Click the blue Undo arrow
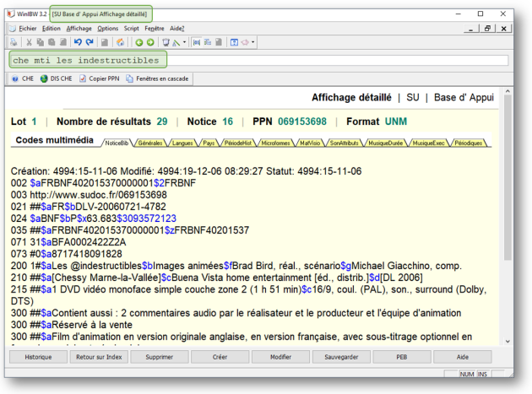Image resolution: width=532 pixels, height=394 pixels. [78, 42]
